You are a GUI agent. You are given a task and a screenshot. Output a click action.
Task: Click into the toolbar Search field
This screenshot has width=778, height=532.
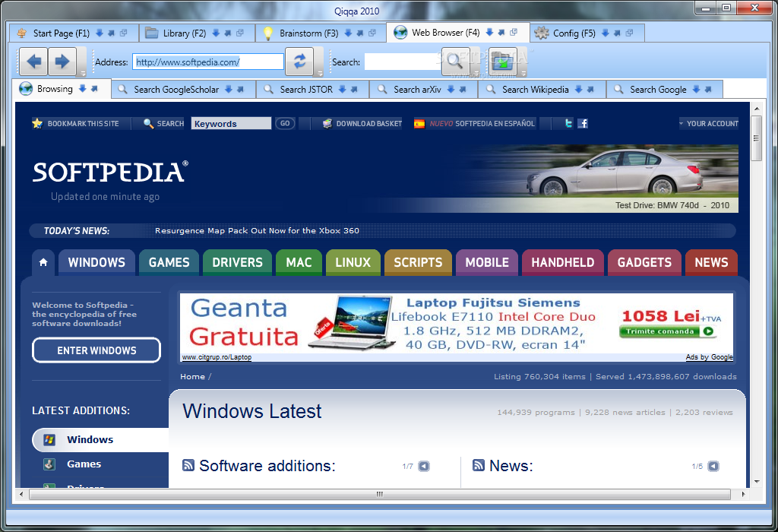(403, 62)
